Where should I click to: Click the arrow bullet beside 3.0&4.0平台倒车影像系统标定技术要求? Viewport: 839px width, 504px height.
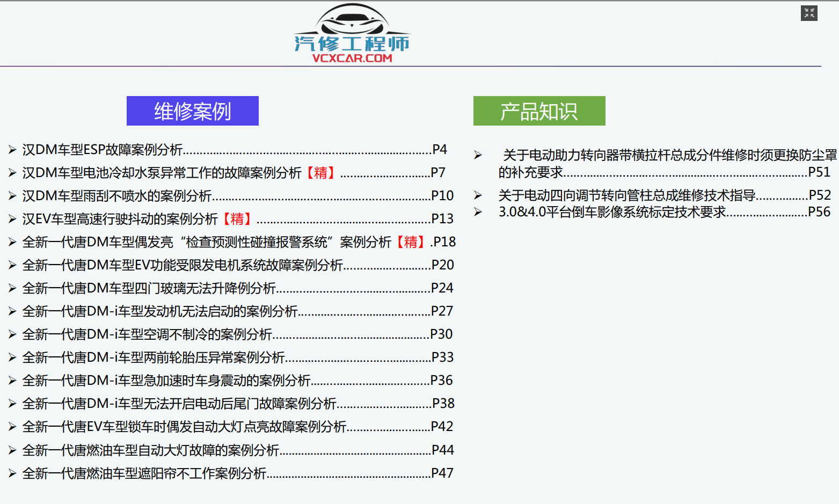[477, 212]
